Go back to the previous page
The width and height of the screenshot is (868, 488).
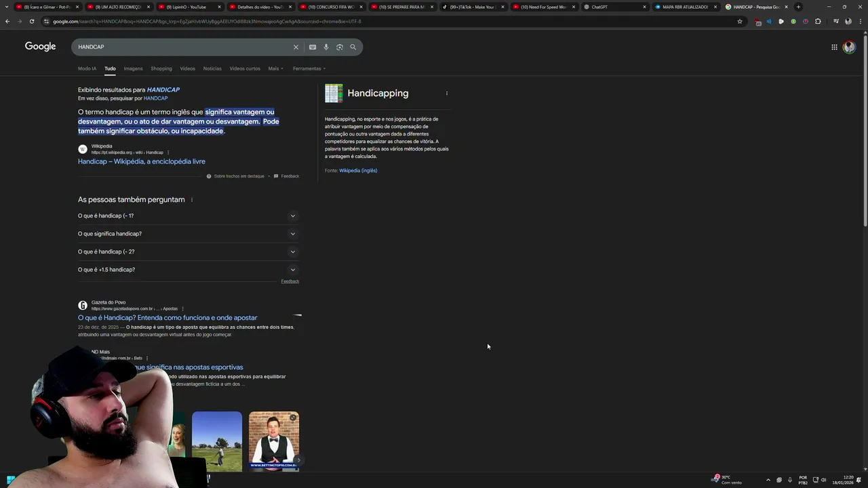pyautogui.click(x=7, y=21)
